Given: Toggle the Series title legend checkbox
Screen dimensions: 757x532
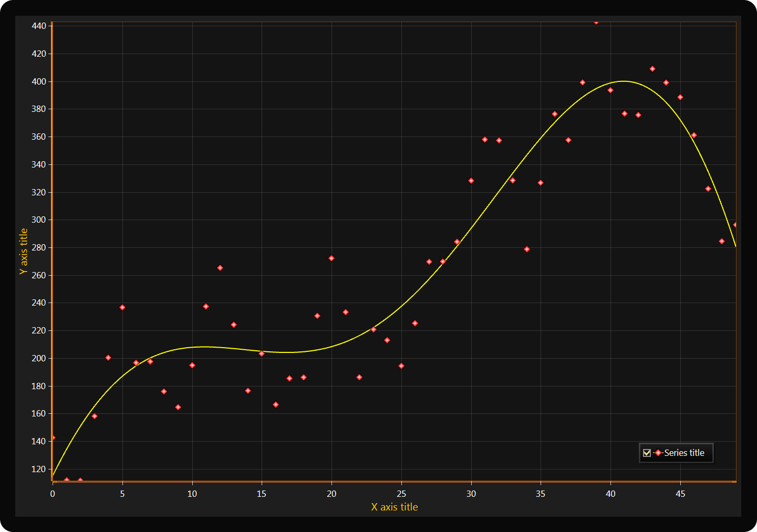Looking at the screenshot, I should pos(647,453).
